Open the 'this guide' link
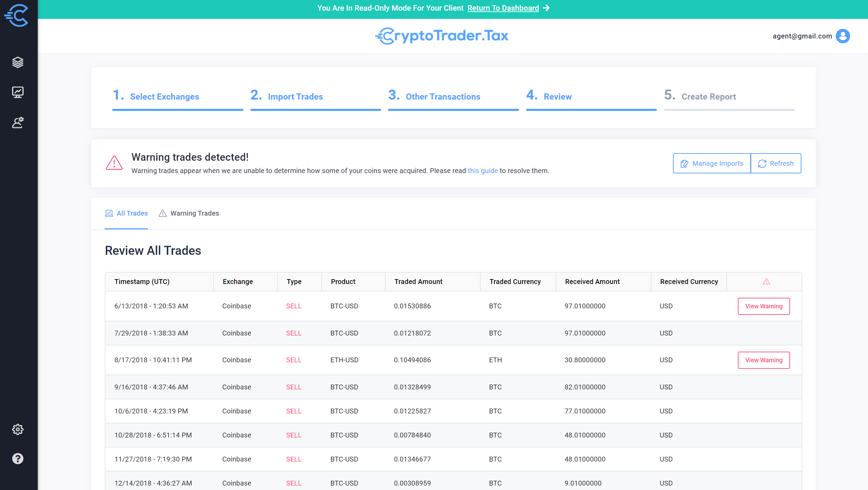The height and width of the screenshot is (490, 868). (483, 171)
